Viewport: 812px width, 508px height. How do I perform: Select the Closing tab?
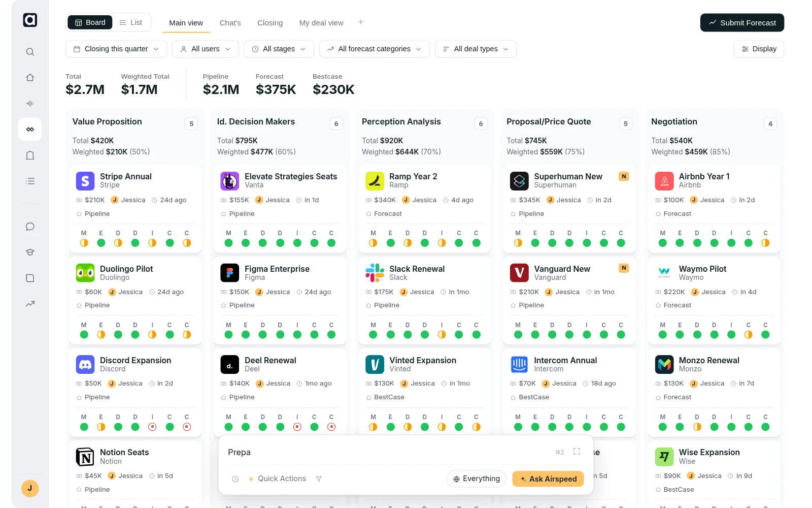pyautogui.click(x=270, y=23)
